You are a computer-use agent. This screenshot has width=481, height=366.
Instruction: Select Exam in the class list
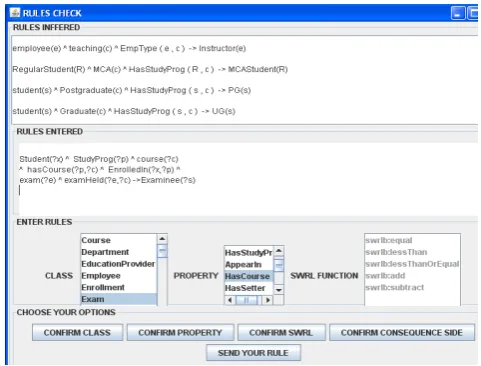click(x=119, y=299)
